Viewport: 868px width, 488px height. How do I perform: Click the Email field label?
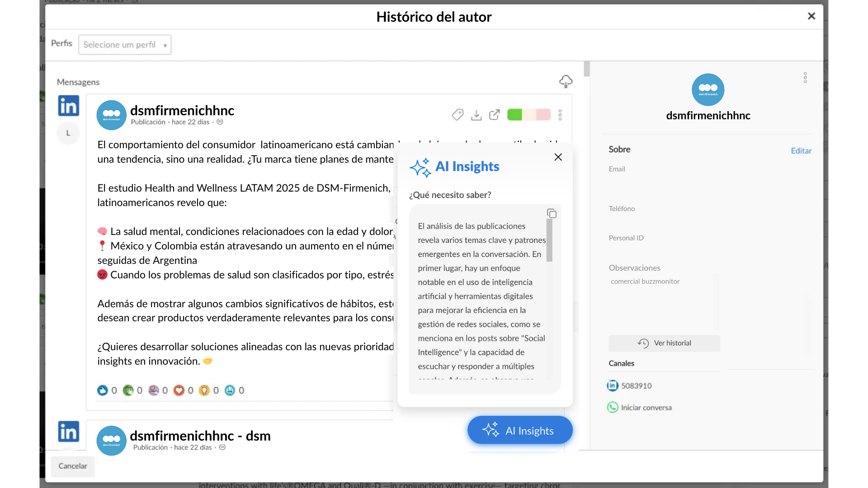(x=617, y=169)
